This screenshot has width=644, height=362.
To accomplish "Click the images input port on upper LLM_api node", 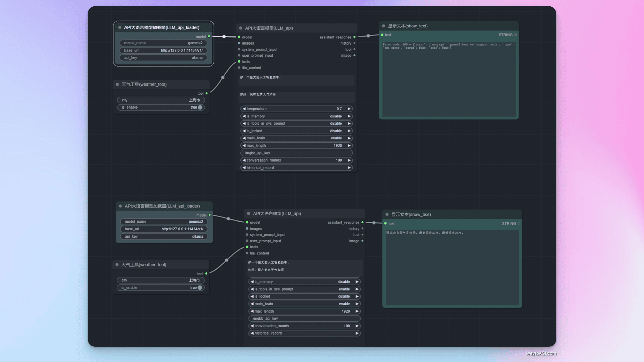I will click(239, 43).
